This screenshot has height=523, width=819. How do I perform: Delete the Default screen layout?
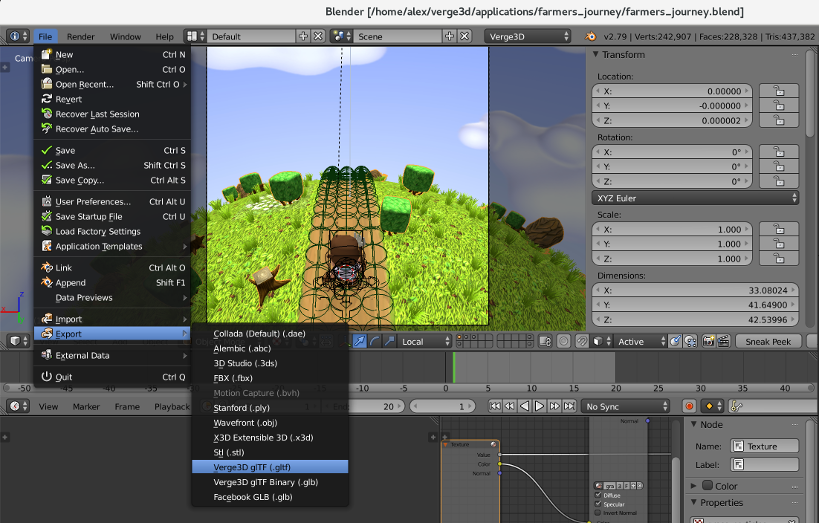318,36
